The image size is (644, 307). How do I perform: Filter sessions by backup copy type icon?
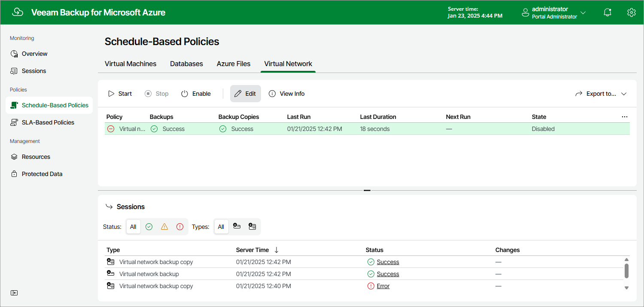[x=252, y=226]
